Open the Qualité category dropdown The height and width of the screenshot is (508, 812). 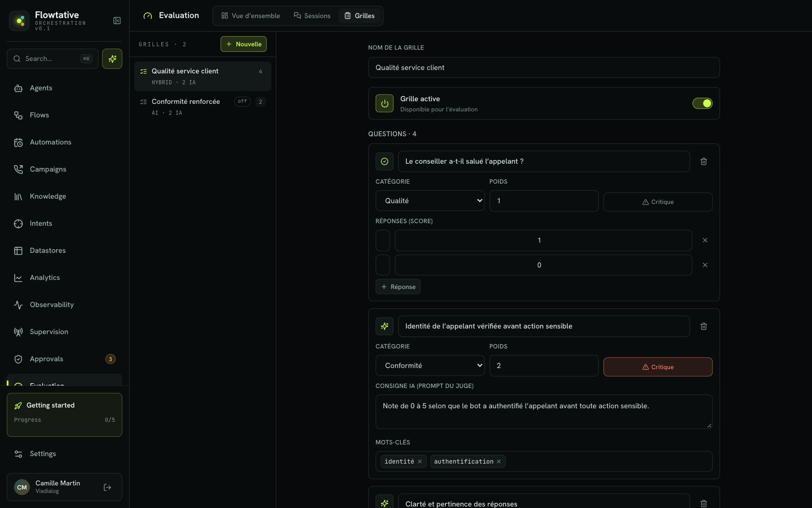[x=430, y=201]
